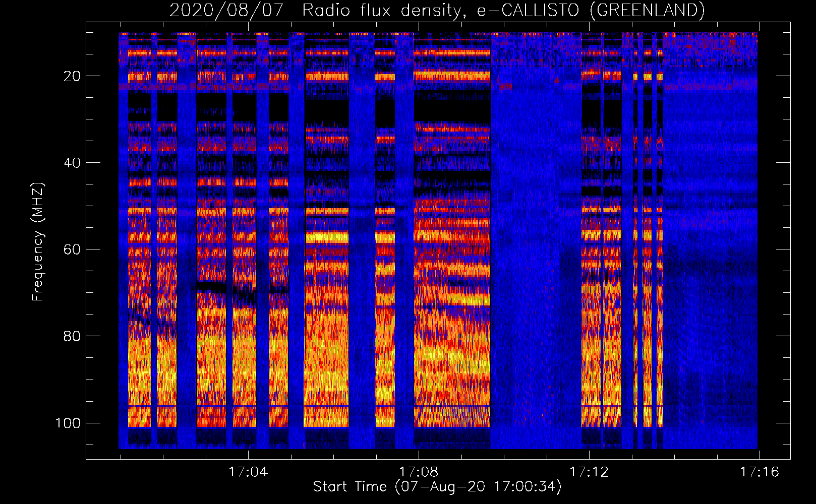This screenshot has width=816, height=504.
Task: Click the '100' frequency tick label
Action: (68, 423)
